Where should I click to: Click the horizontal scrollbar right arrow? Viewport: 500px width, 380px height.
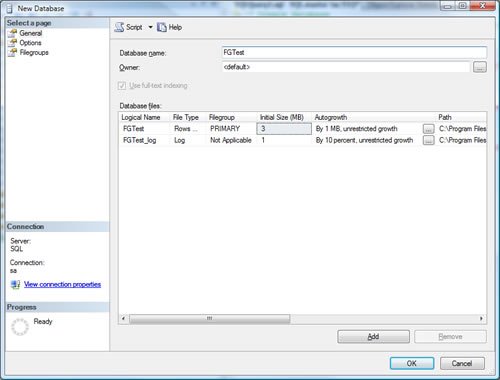click(x=481, y=319)
